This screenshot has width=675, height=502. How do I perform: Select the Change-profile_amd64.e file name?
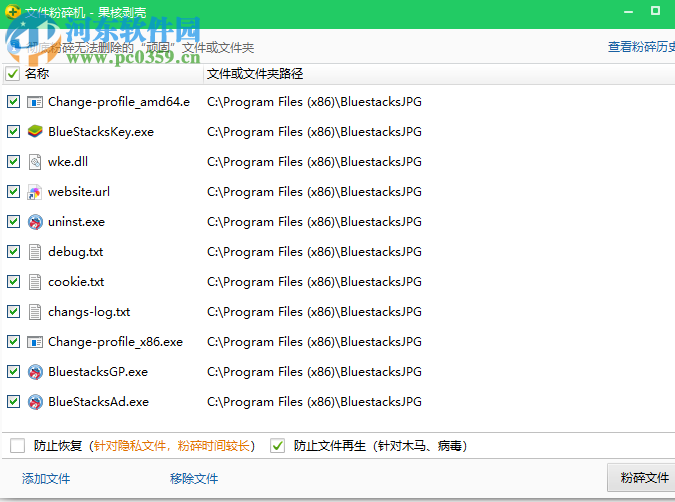(x=119, y=102)
